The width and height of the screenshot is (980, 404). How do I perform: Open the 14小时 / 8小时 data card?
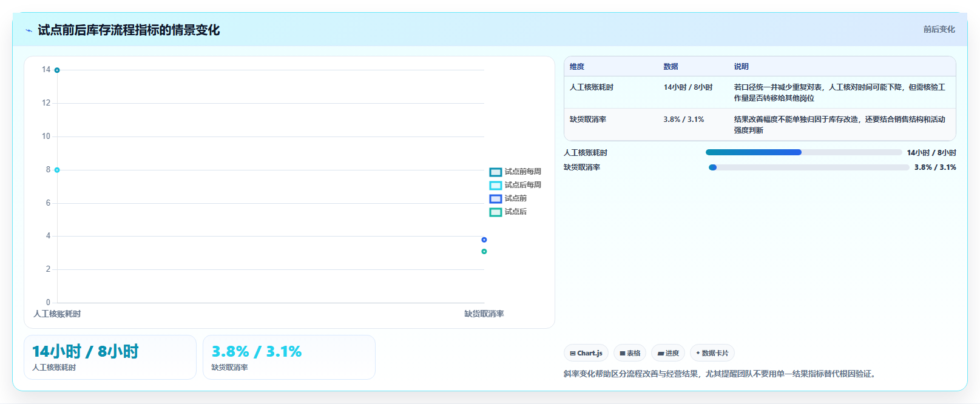(110, 357)
